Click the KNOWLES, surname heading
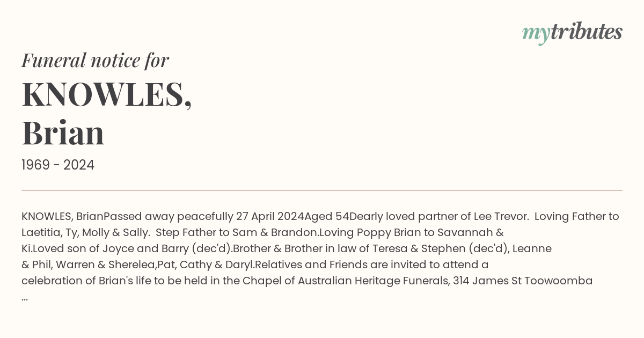 tap(107, 94)
